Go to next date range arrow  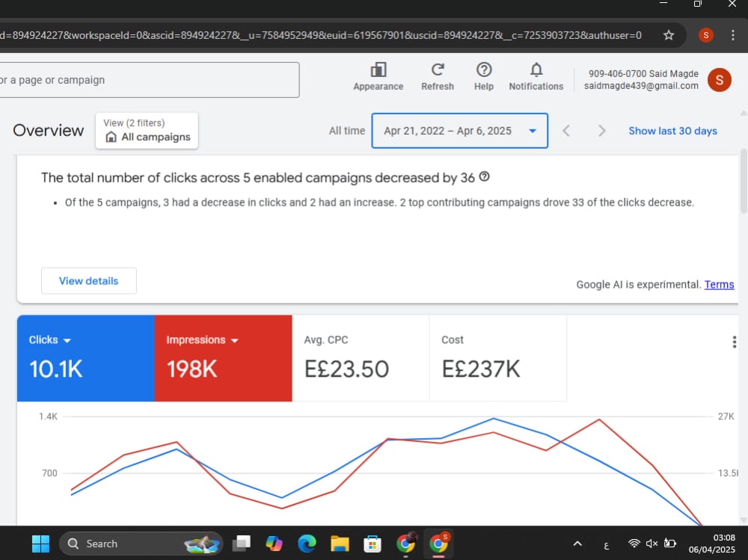(x=601, y=131)
